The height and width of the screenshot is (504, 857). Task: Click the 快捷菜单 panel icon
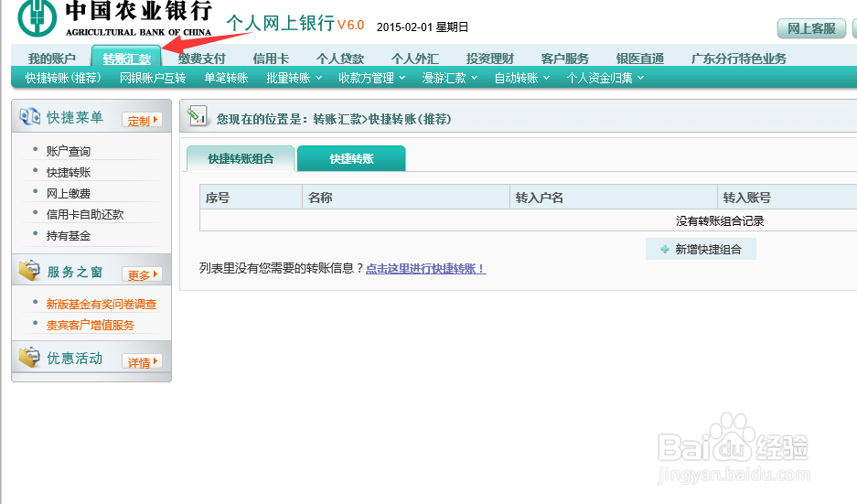(29, 116)
